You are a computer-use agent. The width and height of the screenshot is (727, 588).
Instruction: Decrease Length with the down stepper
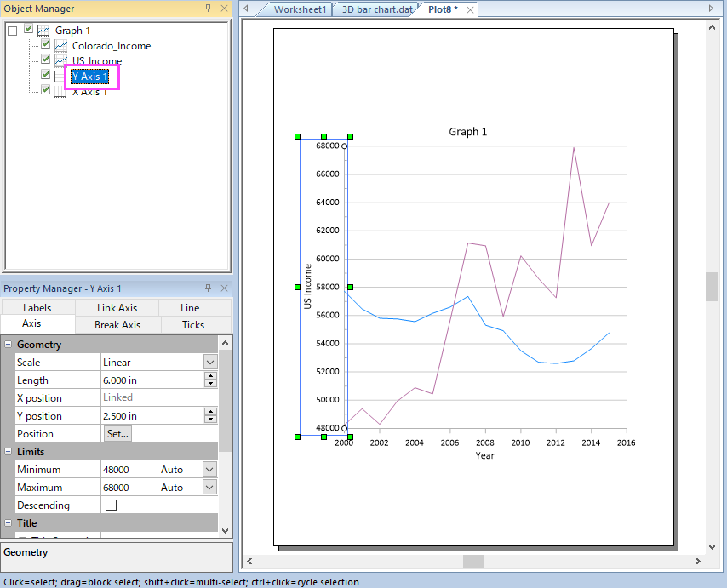click(210, 384)
